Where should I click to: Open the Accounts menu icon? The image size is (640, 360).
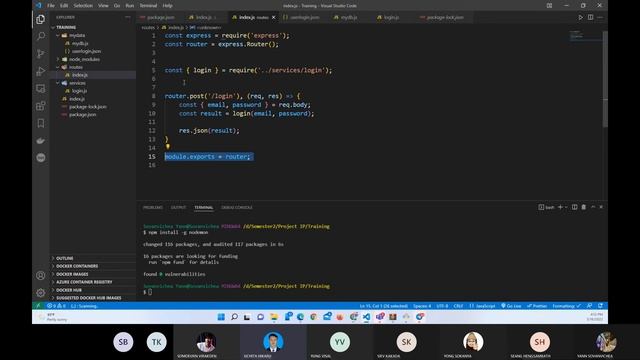[x=40, y=276]
